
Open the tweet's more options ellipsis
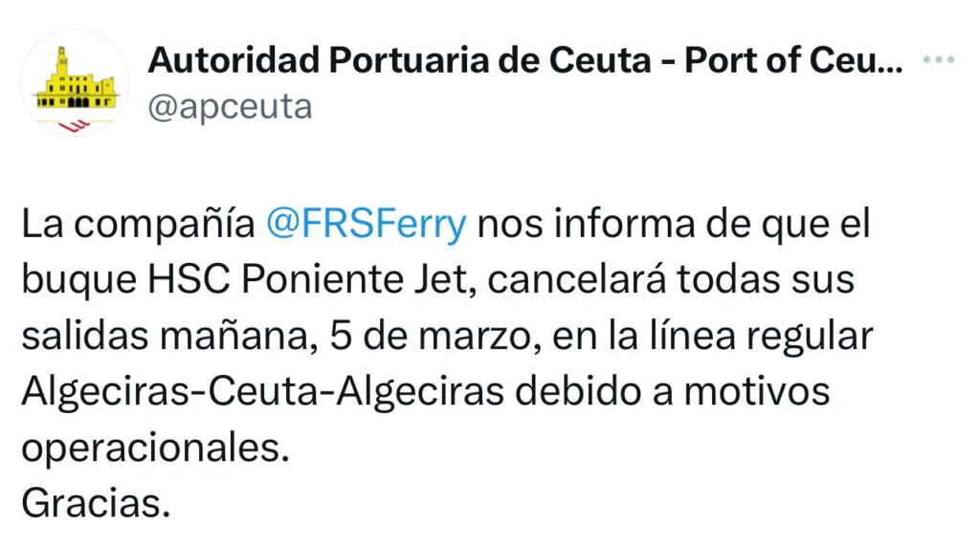[x=937, y=60]
